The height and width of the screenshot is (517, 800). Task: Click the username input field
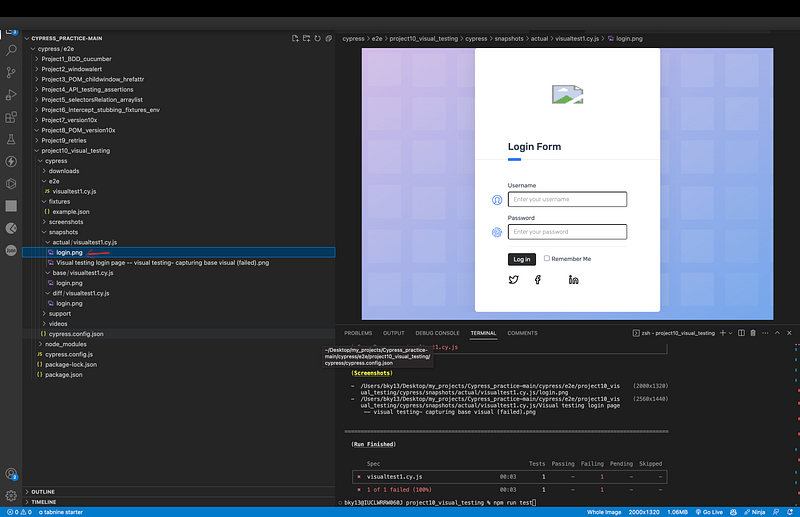(x=567, y=199)
